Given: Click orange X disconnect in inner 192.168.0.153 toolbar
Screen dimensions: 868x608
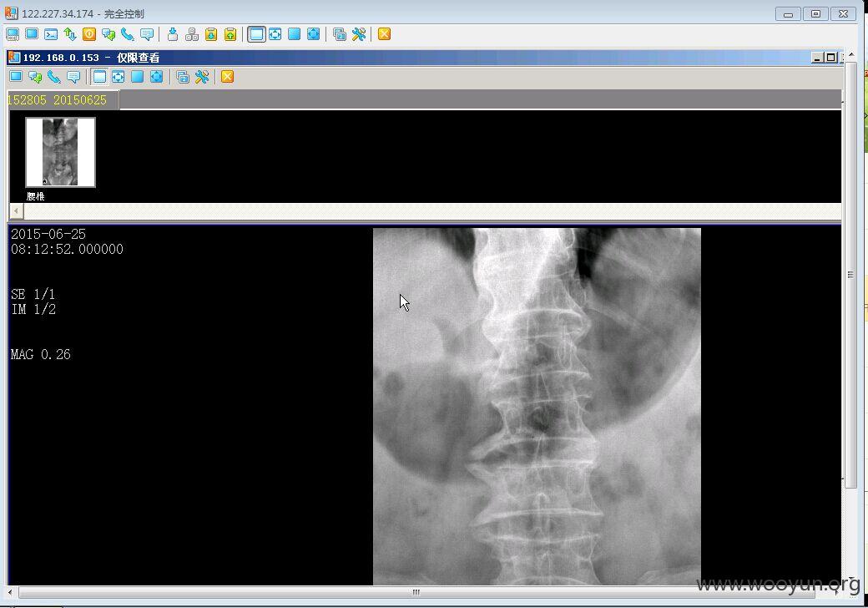Looking at the screenshot, I should coord(228,76).
